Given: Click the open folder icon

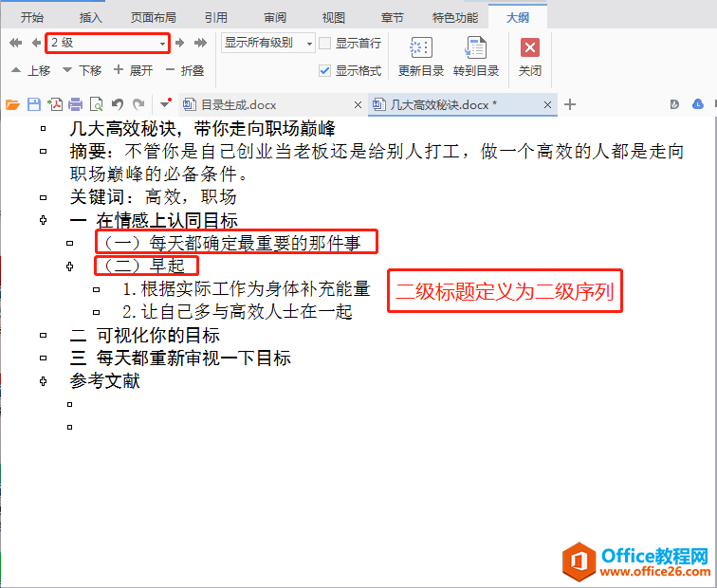Looking at the screenshot, I should 12,104.
